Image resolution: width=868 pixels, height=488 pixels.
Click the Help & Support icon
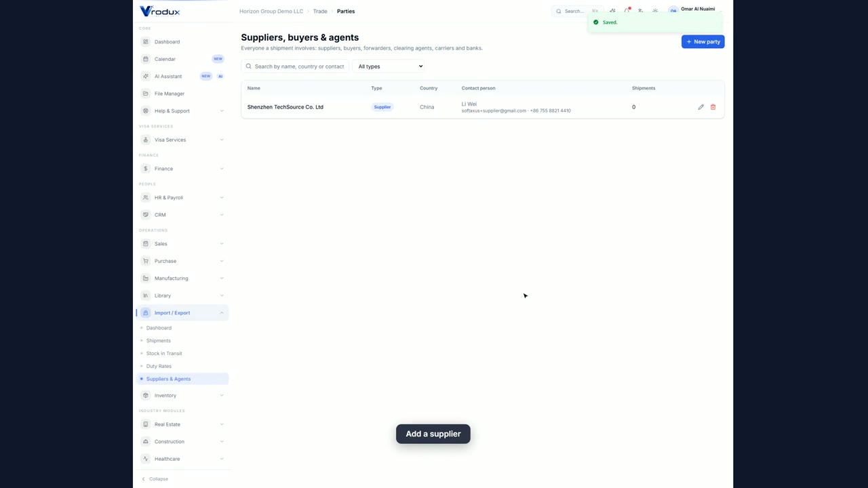[146, 110]
